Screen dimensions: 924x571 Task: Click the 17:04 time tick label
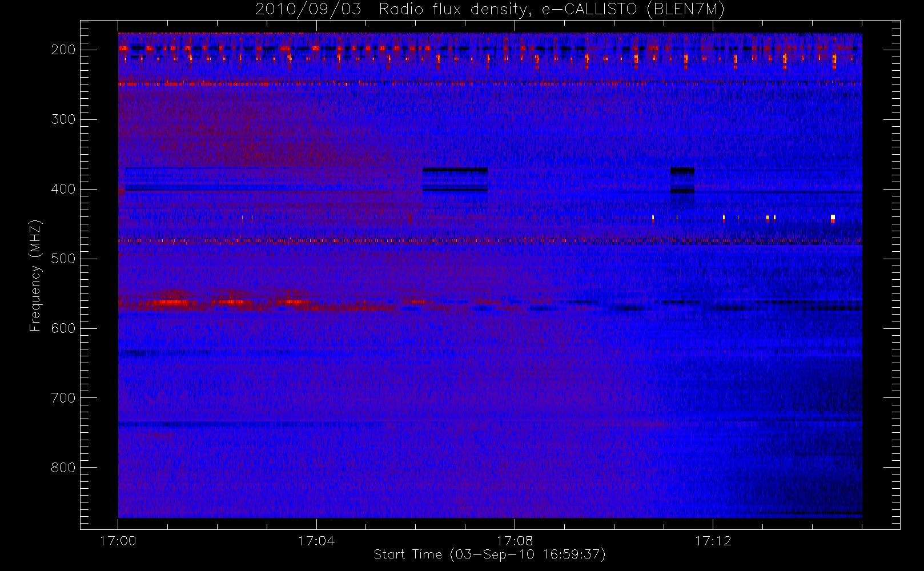pyautogui.click(x=316, y=541)
